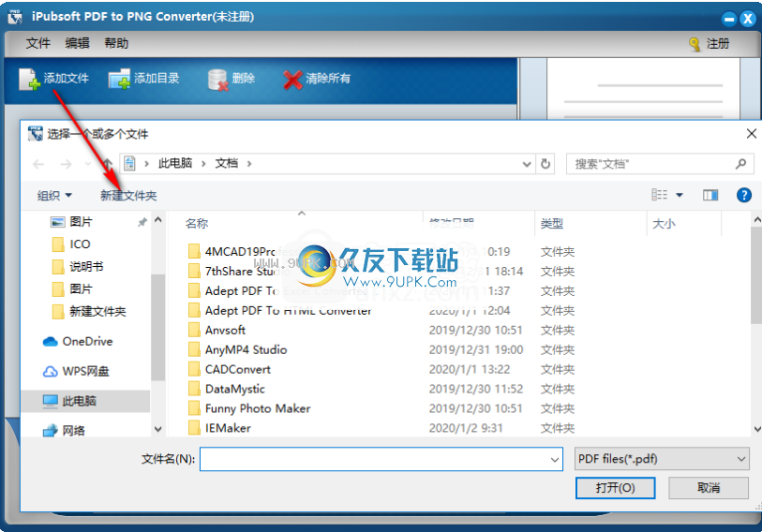Click the 新建文件夹 button
The width and height of the screenshot is (762, 532).
[x=128, y=196]
